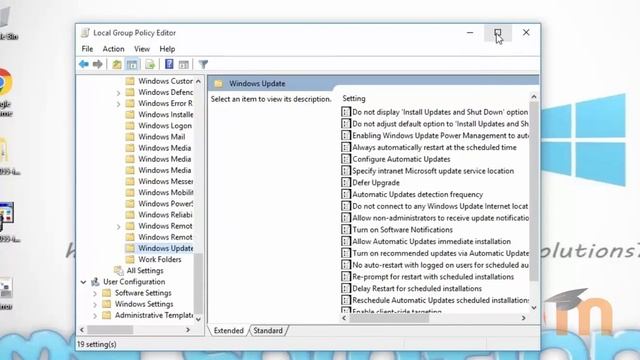The image size is (640, 360).
Task: Click folder icon in Windows Update header
Action: click(x=219, y=84)
